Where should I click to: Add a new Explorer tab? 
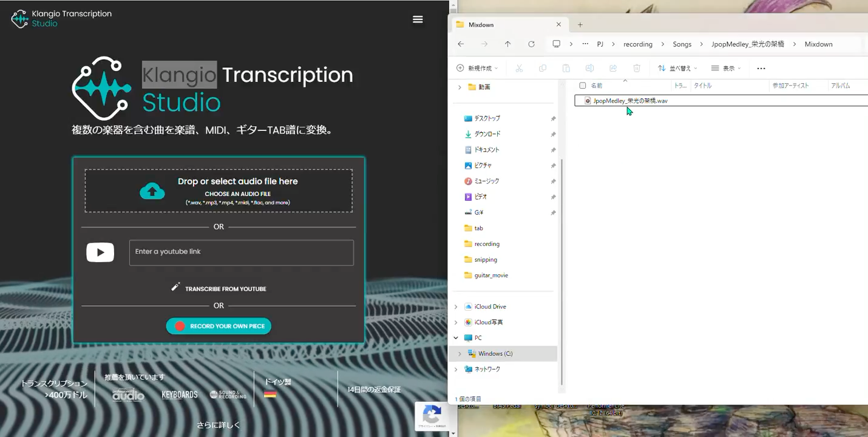[x=580, y=25]
